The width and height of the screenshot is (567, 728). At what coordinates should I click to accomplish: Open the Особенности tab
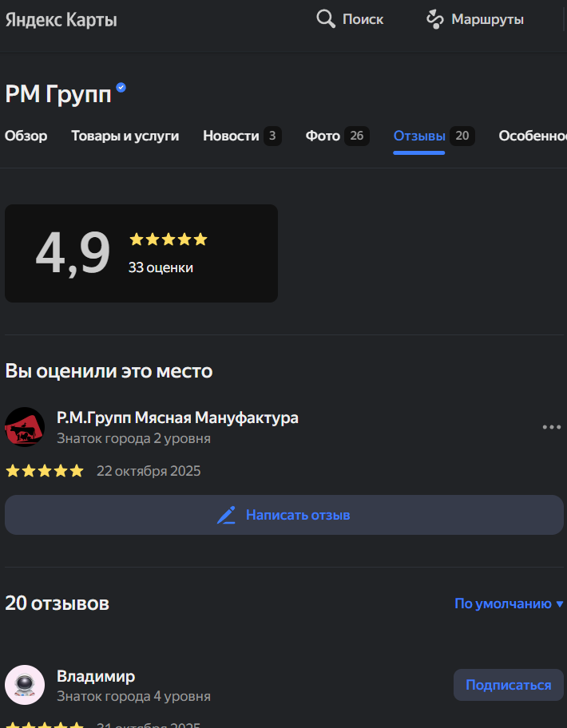click(532, 136)
